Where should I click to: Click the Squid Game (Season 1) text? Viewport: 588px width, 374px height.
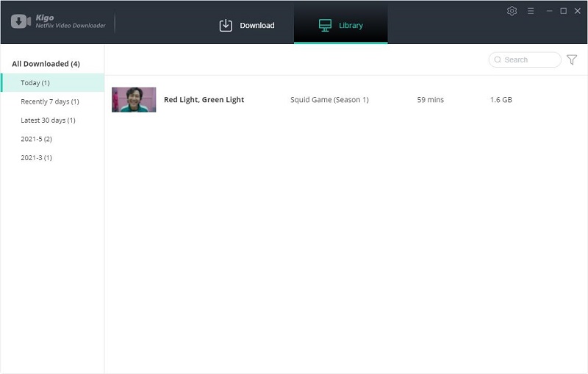pyautogui.click(x=329, y=100)
